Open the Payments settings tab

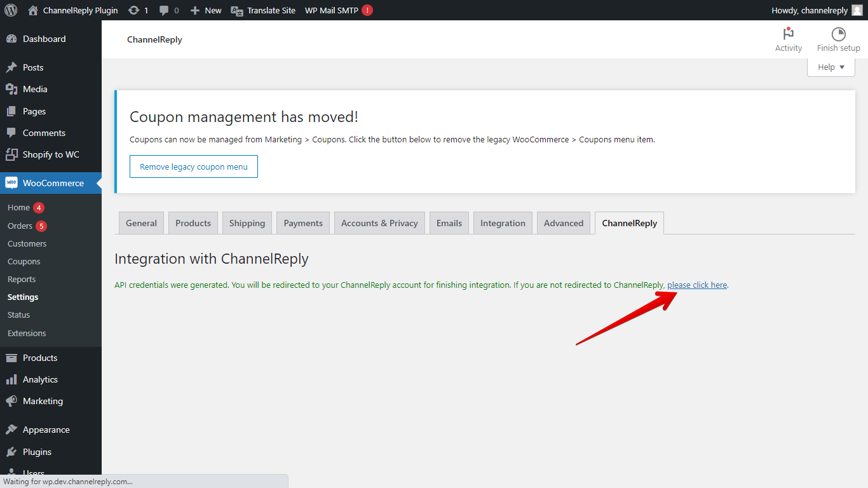point(303,223)
